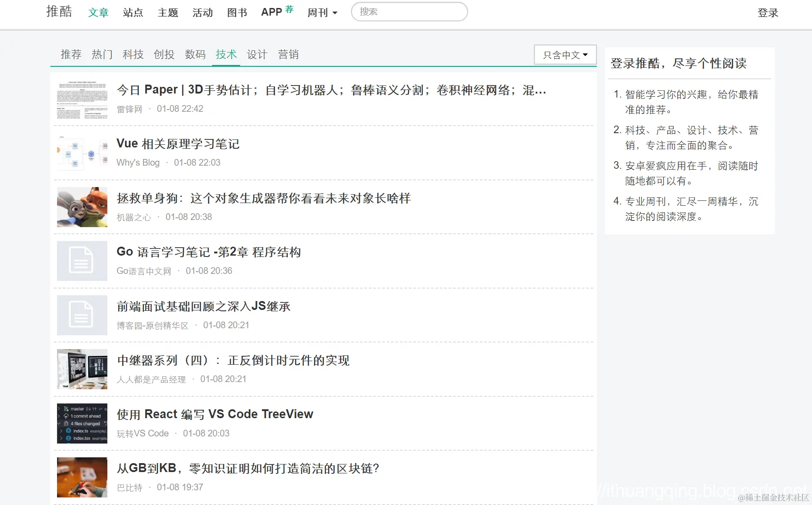Screen dimensions: 812x505
Task: Open the 主题 nav item
Action: (x=168, y=12)
